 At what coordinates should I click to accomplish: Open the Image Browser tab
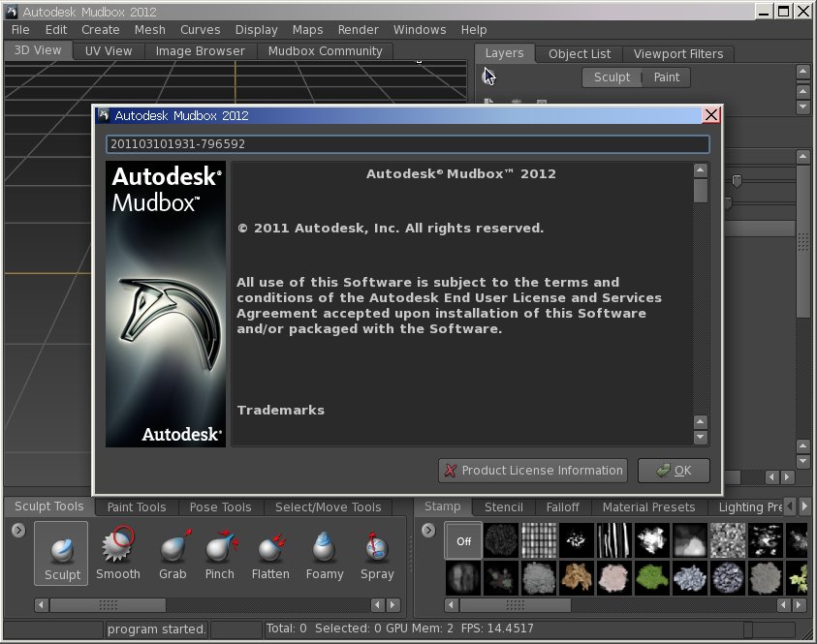[x=200, y=50]
